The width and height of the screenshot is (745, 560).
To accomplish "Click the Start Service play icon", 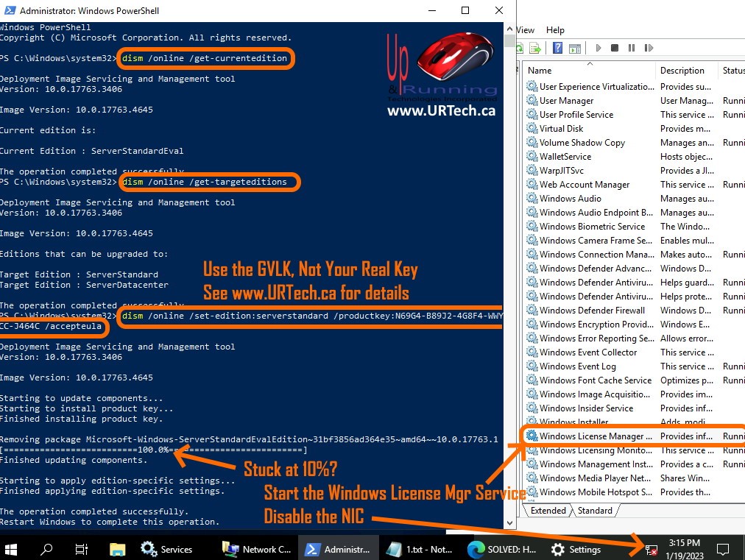I will tap(599, 48).
